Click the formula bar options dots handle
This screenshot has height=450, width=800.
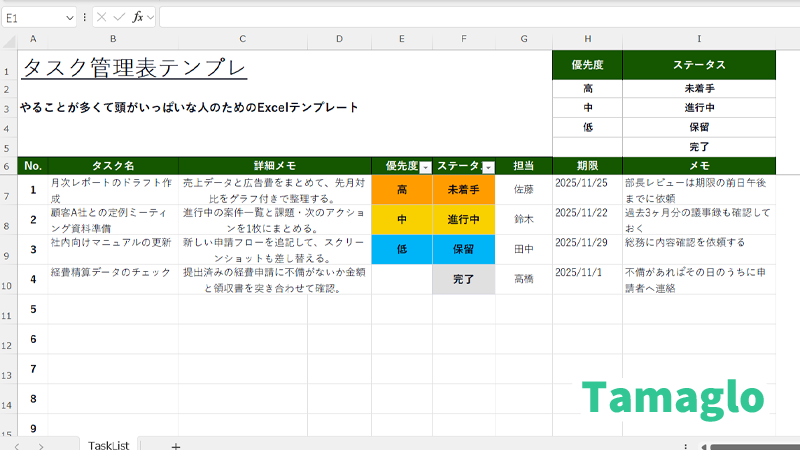(x=84, y=17)
